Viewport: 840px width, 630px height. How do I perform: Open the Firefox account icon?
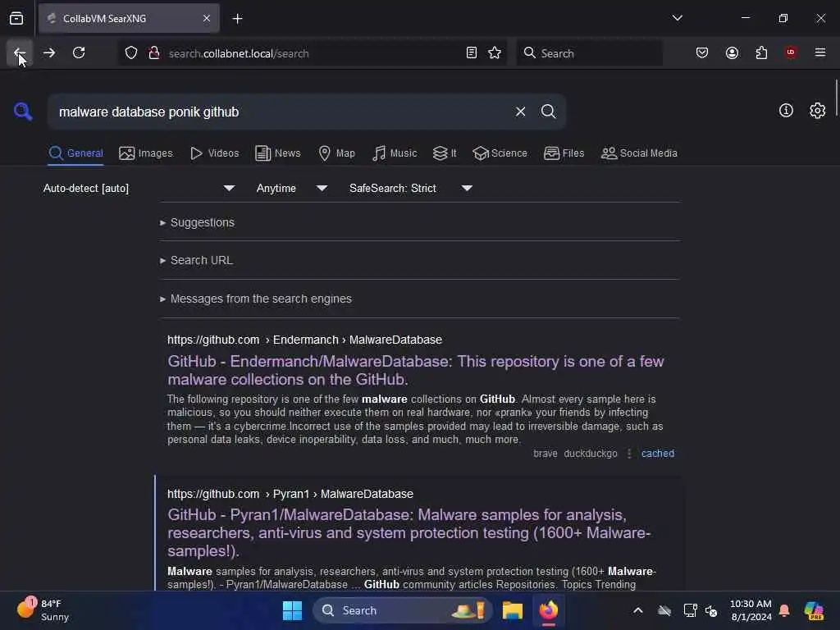[x=732, y=52]
